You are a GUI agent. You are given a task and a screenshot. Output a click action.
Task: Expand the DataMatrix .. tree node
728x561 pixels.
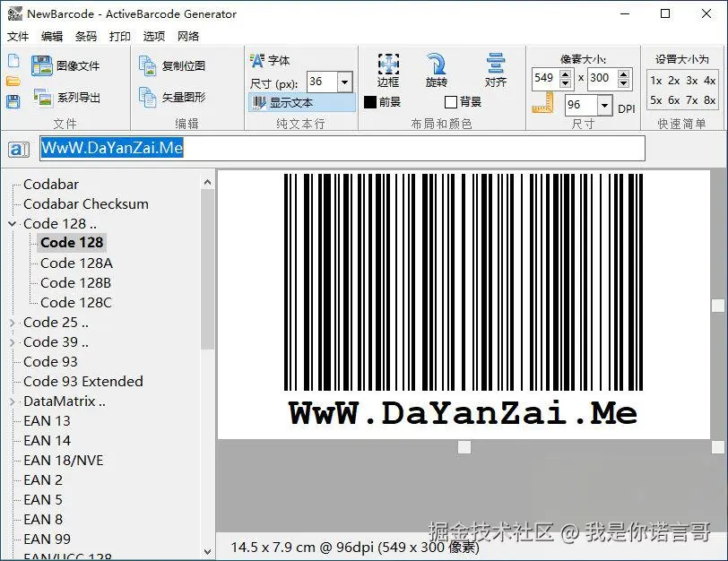pos(12,401)
